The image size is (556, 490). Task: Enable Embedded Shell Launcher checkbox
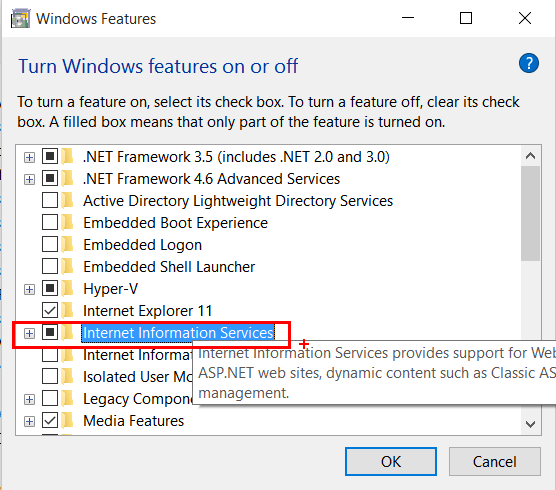(x=50, y=266)
